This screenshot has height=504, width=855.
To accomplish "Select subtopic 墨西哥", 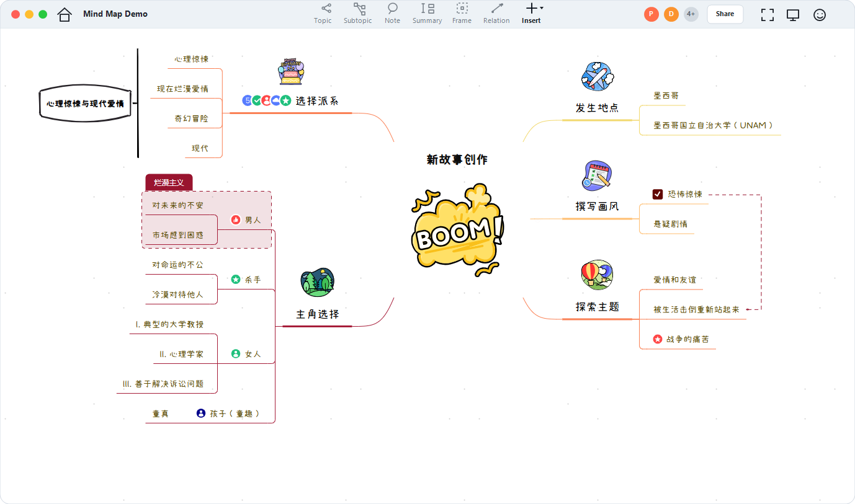I will tap(666, 95).
